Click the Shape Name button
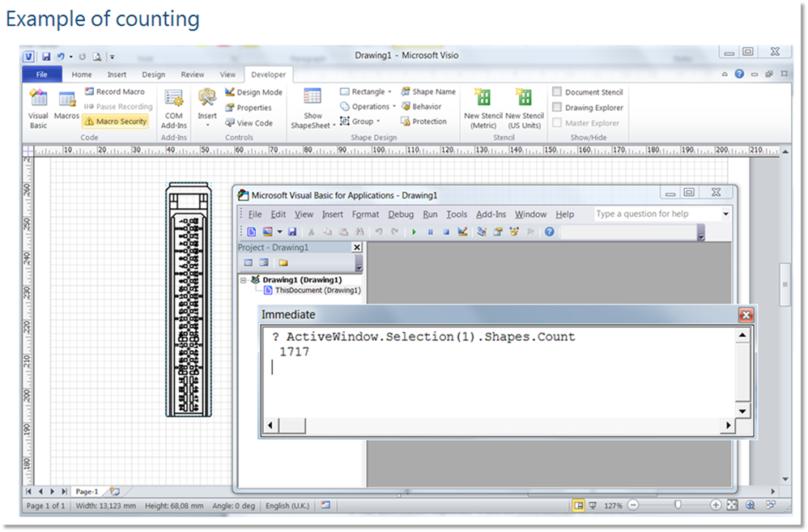The height and width of the screenshot is (532, 808). click(428, 92)
